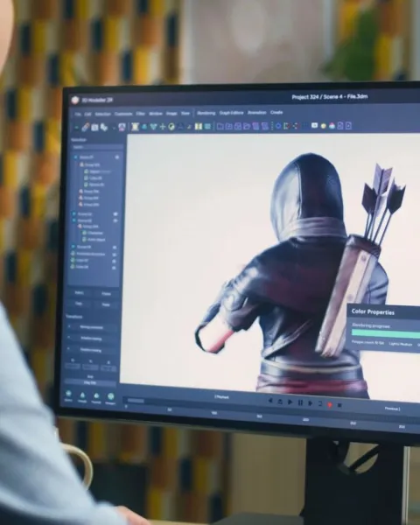The height and width of the screenshot is (525, 420).
Task: Collapse the first top-level outliner tree item
Action: pyautogui.click(x=76, y=157)
